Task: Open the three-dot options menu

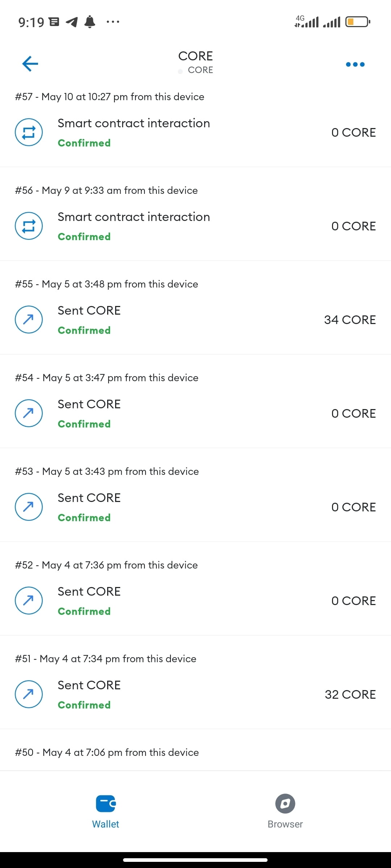Action: tap(355, 64)
